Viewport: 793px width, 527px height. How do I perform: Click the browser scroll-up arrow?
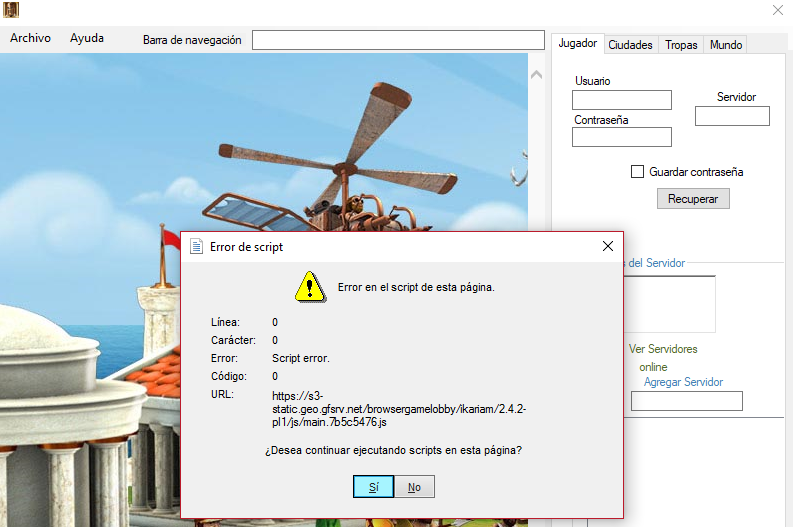pos(537,75)
